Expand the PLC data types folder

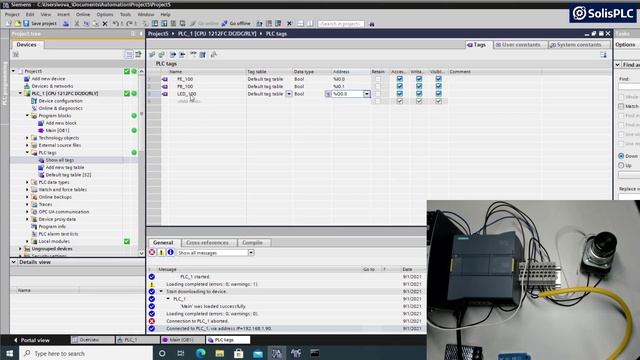pos(27,182)
